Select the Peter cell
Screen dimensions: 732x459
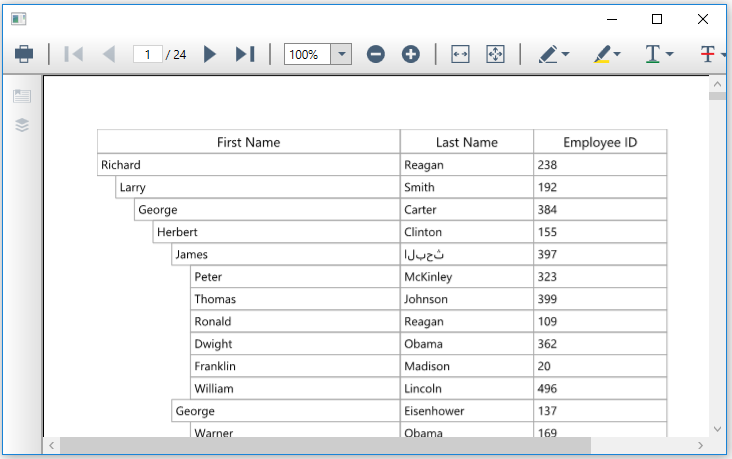[295, 277]
